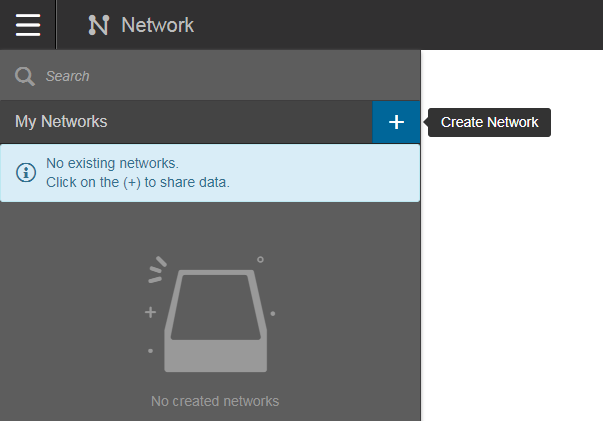Screen dimensions: 603x421
Task: Click the empty tray illustration
Action: [213, 321]
